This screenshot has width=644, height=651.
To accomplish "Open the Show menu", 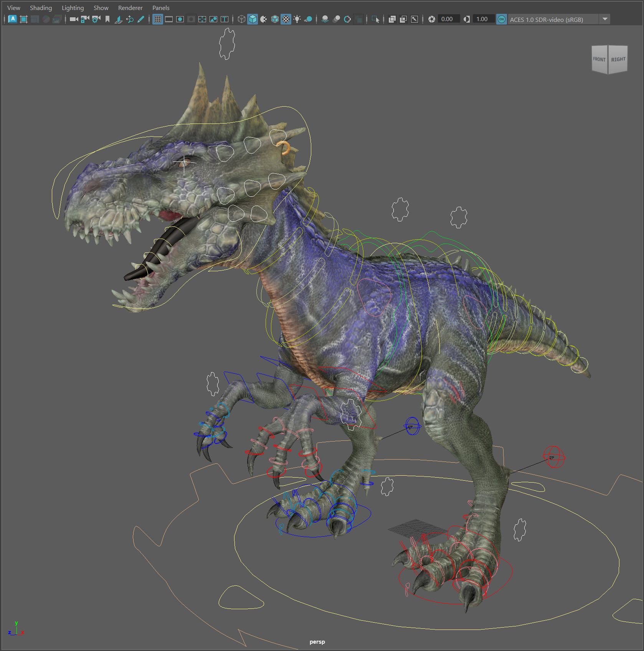I will (x=101, y=8).
